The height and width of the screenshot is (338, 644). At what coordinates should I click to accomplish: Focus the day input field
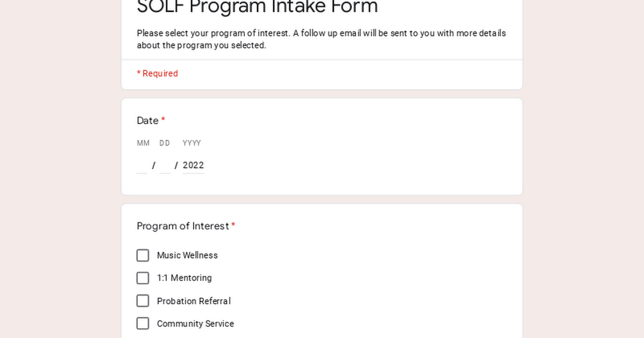[x=165, y=166]
